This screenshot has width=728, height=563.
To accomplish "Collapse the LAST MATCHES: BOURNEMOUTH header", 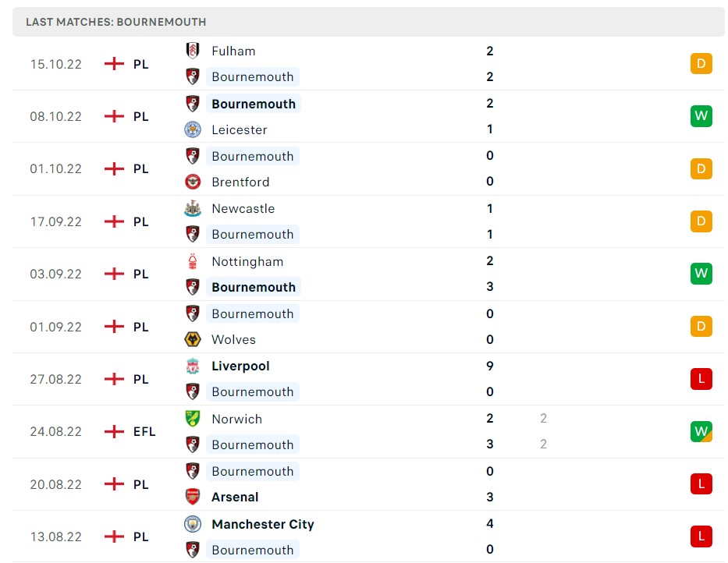I will (x=115, y=22).
